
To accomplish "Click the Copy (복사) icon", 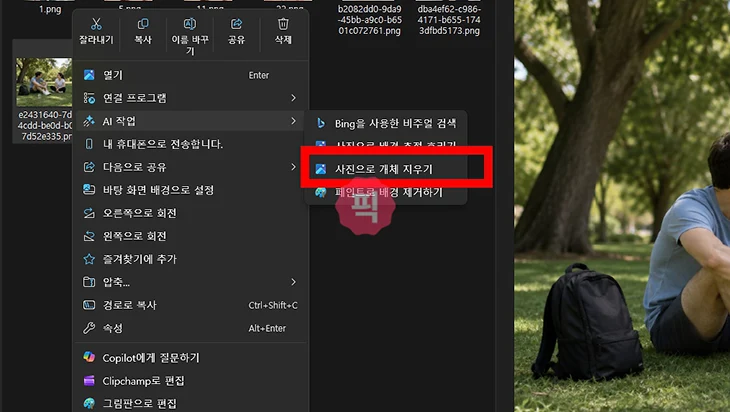I will pos(143,24).
